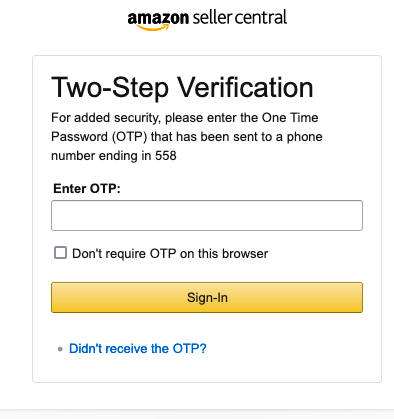Click the "seller central" wordmark text
This screenshot has height=419, width=394.
pyautogui.click(x=240, y=18)
